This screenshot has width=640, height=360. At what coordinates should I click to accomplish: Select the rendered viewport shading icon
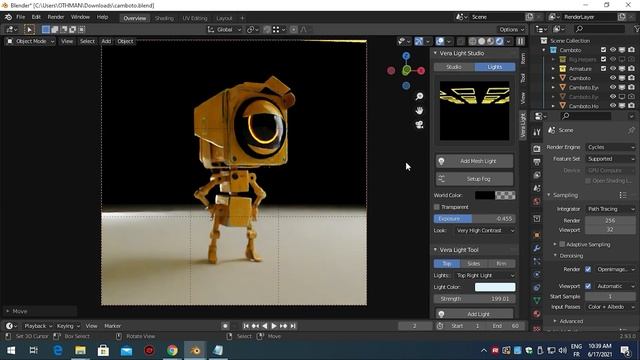pos(499,41)
